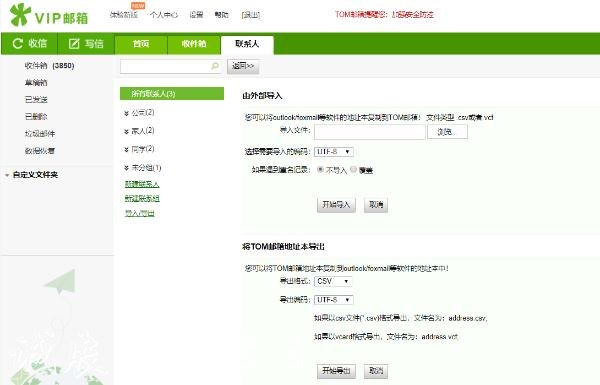This screenshot has height=385, width=600.
Task: Open the 草稿箱 folder in sidebar
Action: click(x=36, y=82)
